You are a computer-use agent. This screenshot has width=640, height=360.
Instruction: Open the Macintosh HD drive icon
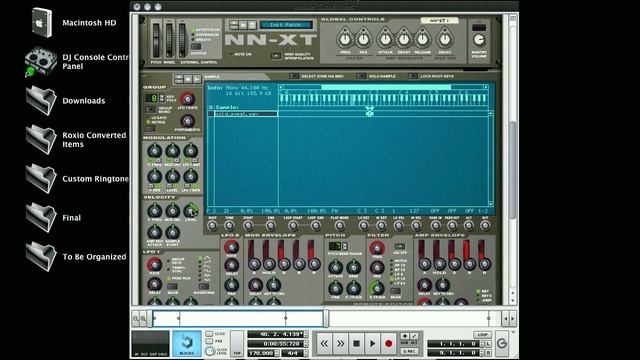pyautogui.click(x=42, y=23)
